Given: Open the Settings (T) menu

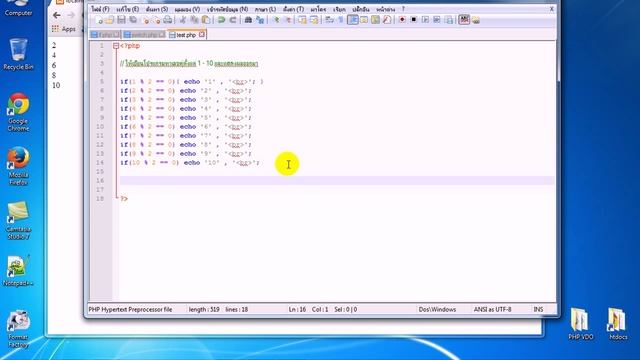Looking at the screenshot, I should tap(293, 9).
